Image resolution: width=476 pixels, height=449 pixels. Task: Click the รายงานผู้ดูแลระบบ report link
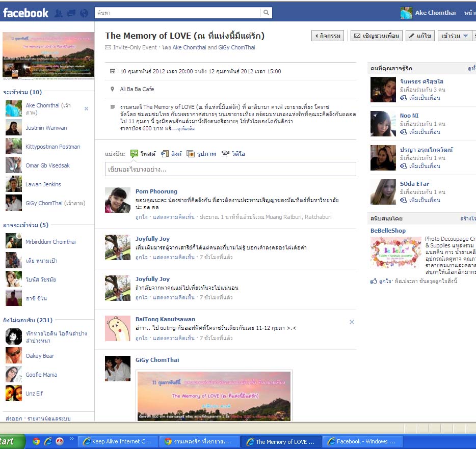(49, 418)
